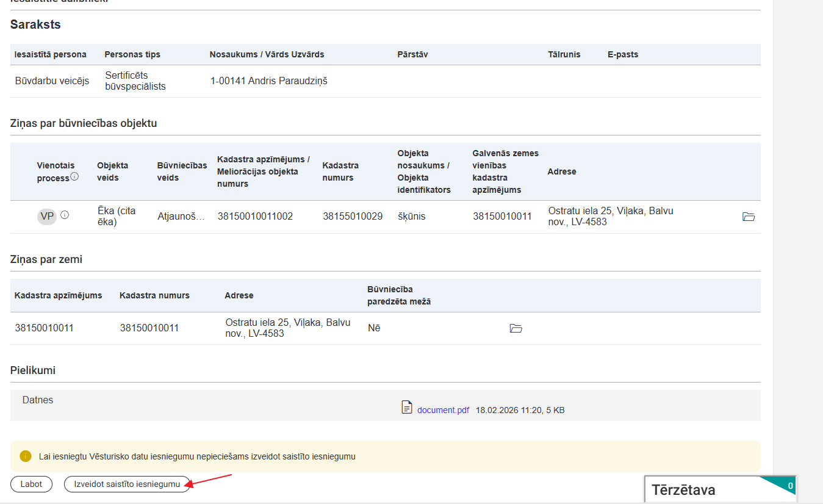This screenshot has height=504, width=823.
Task: Click the teal chat counter badge
Action: (x=789, y=486)
